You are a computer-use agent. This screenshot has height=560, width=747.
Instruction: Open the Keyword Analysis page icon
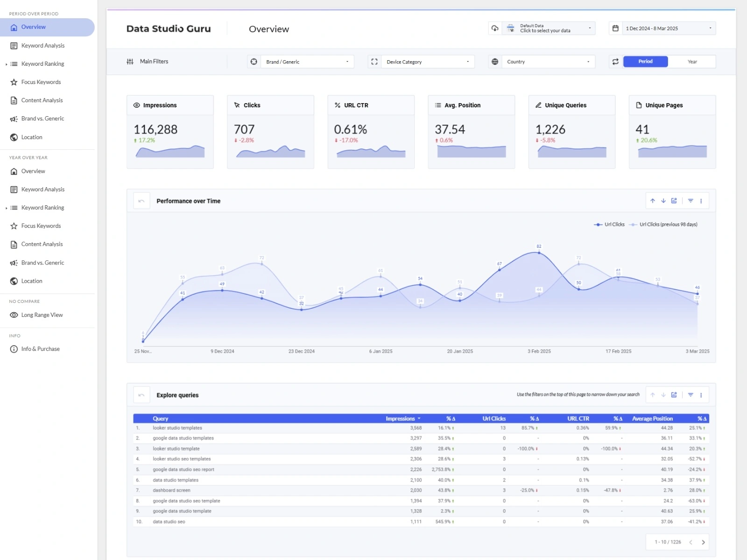(x=13, y=45)
